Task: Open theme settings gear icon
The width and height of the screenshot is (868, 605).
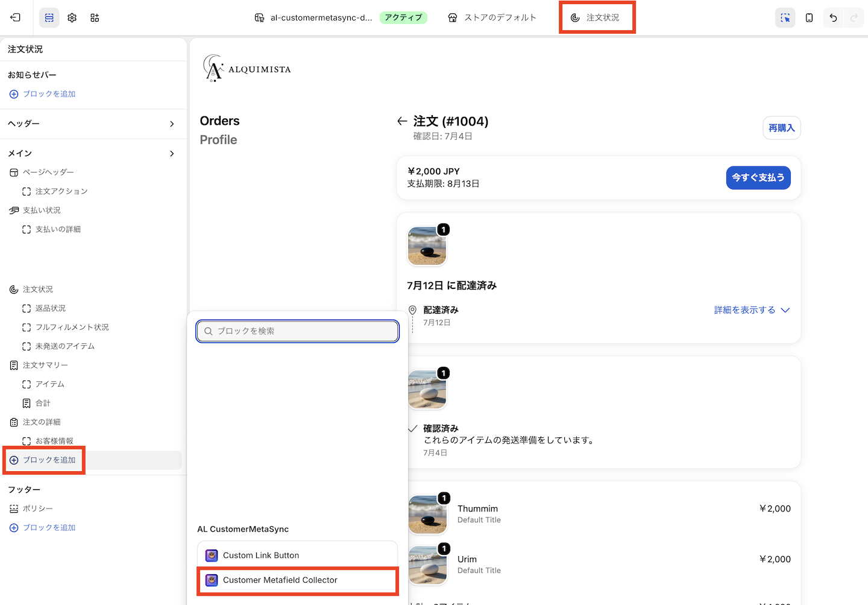Action: (72, 17)
